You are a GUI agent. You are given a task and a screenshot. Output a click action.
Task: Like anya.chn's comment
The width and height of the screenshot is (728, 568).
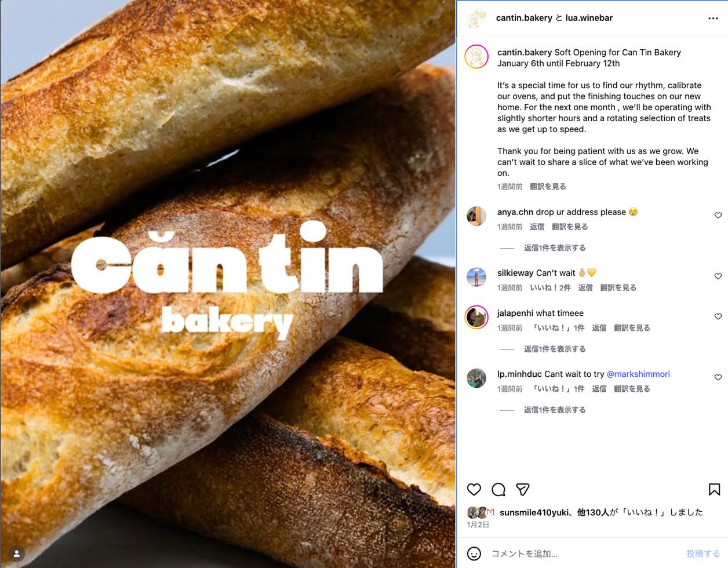[x=718, y=216]
